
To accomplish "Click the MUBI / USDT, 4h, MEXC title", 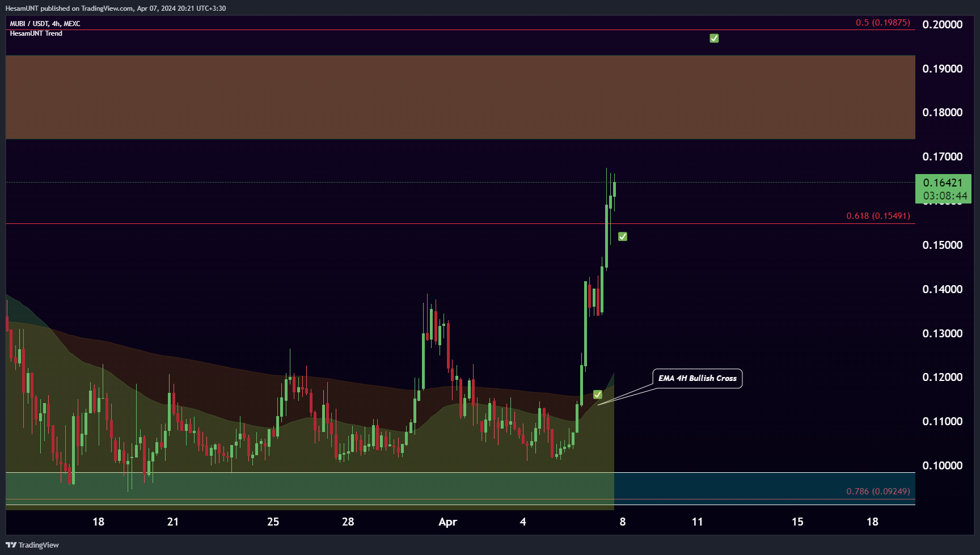I will click(x=45, y=23).
